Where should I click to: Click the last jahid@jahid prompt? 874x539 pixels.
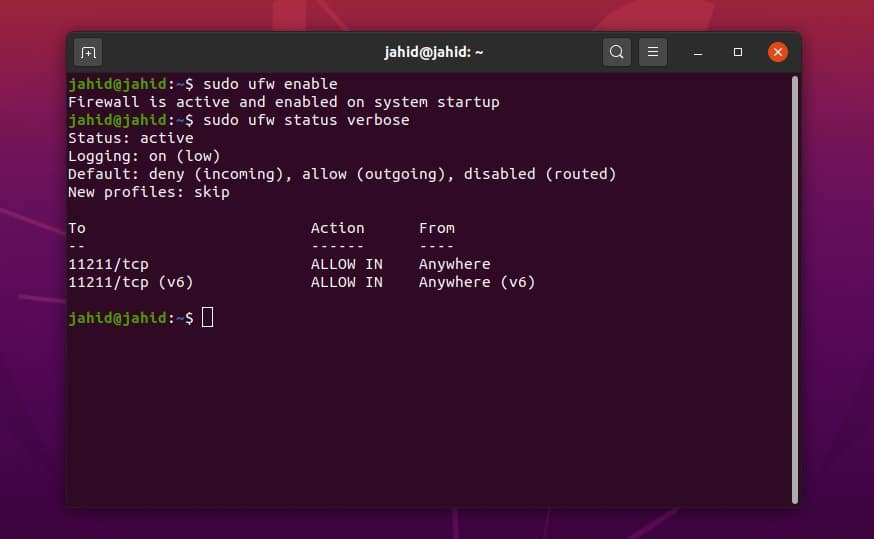click(x=130, y=318)
